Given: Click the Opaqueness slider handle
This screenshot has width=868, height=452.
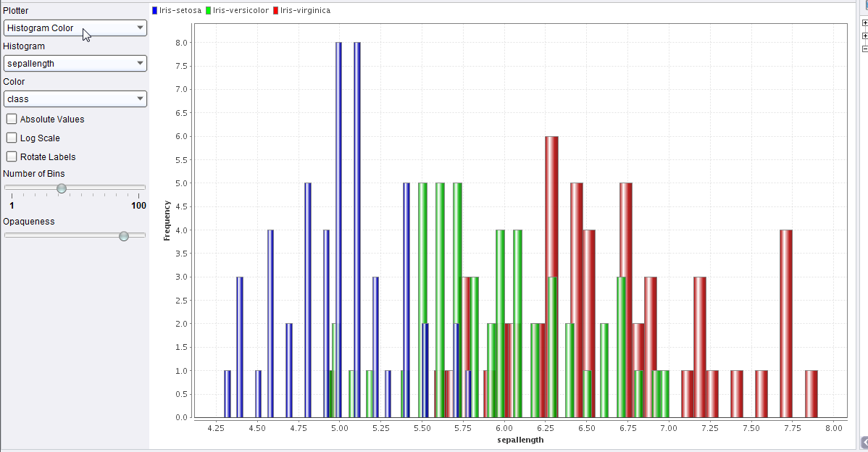Looking at the screenshot, I should (x=124, y=235).
